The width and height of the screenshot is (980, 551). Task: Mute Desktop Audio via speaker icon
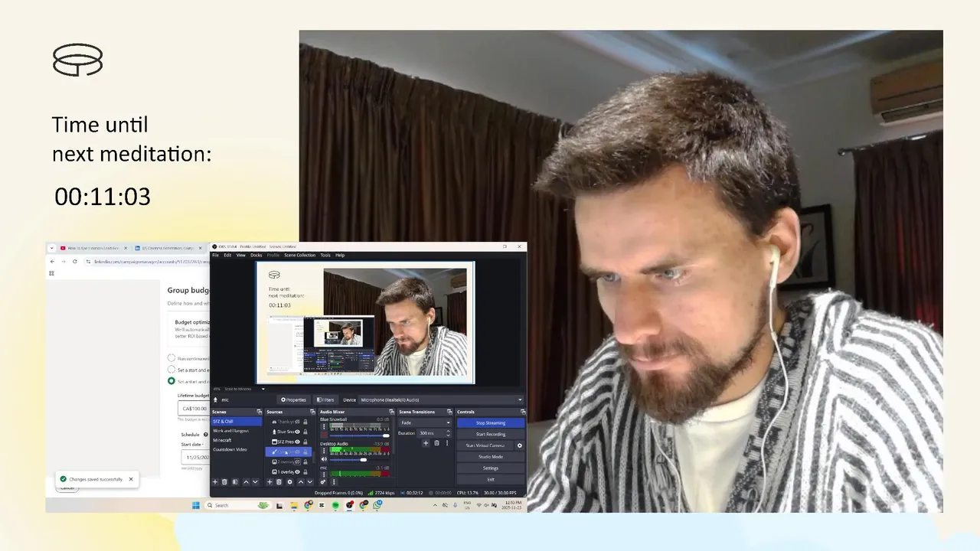[x=324, y=459]
